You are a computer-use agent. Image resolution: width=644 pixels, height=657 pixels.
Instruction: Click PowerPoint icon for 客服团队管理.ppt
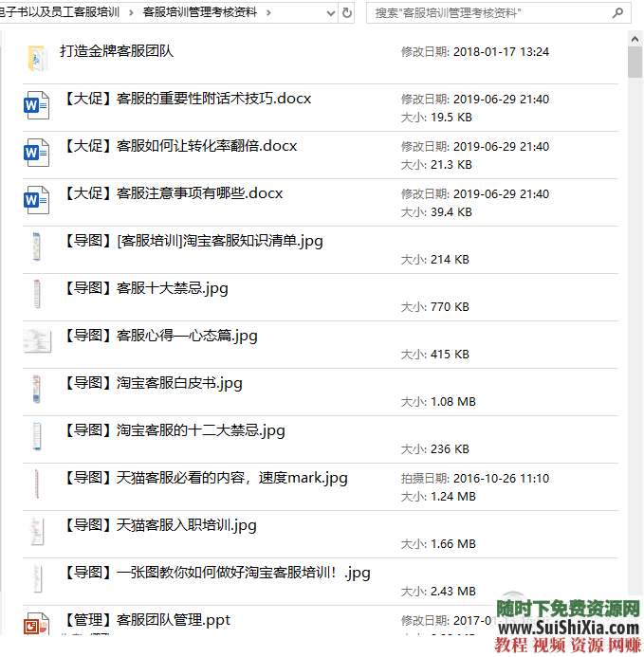tap(36, 625)
